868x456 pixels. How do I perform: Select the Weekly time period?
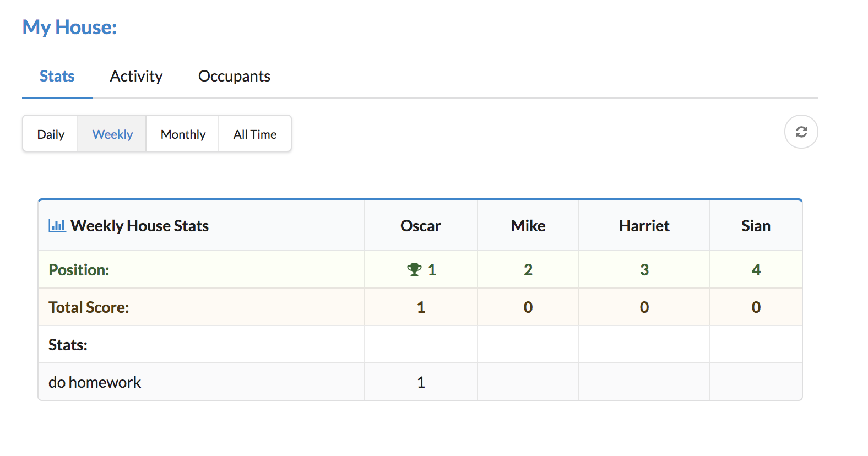click(112, 134)
